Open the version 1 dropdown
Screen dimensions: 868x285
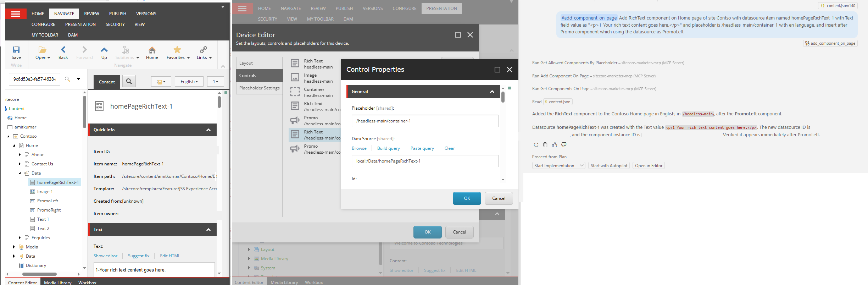coord(216,82)
